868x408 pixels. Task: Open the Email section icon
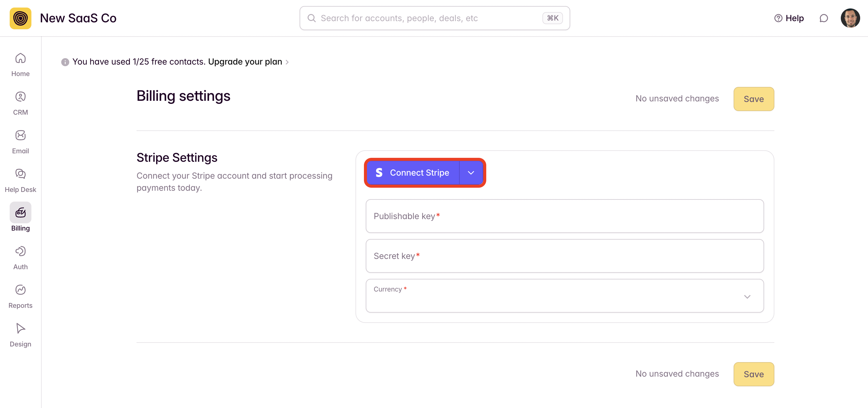[20, 135]
